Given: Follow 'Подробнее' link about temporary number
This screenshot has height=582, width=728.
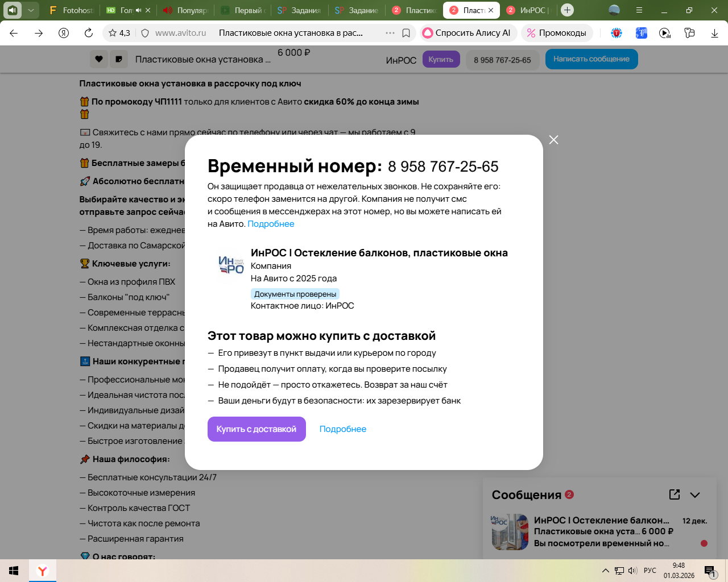Looking at the screenshot, I should (271, 224).
